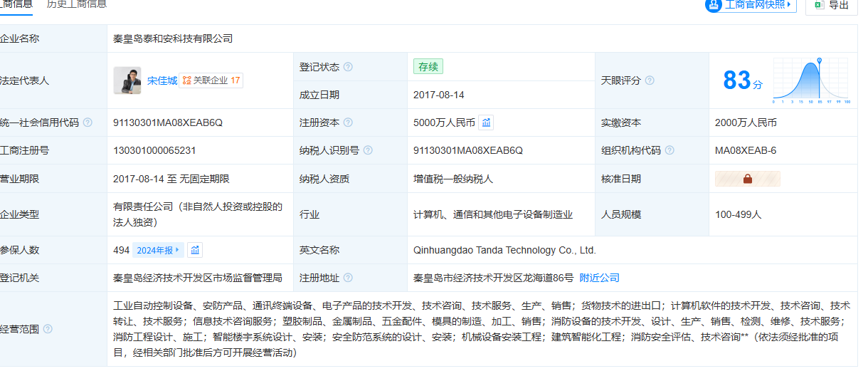The height and width of the screenshot is (381, 868).
Task: Switch to the 历史工商信息 tab
Action: (77, 4)
